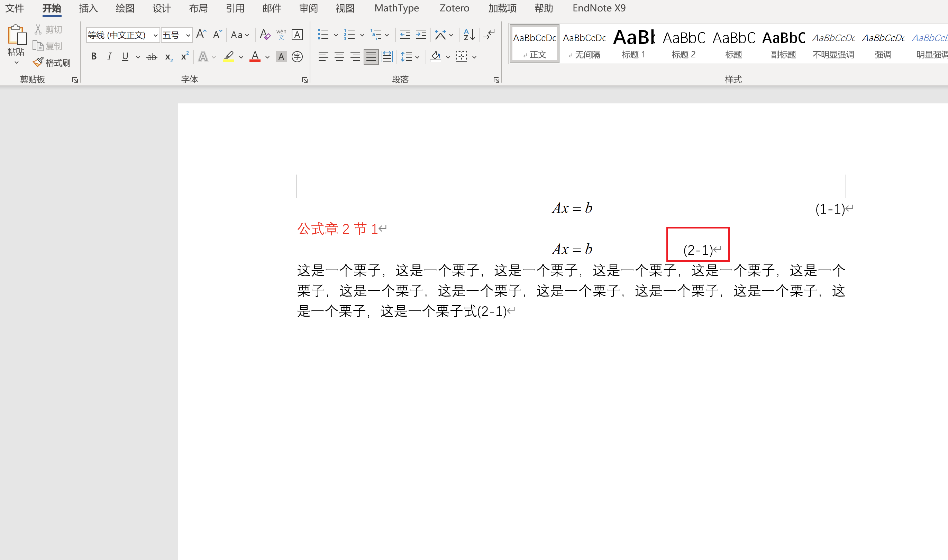Image resolution: width=948 pixels, height=560 pixels.
Task: Click the grow font size icon
Action: pos(201,35)
